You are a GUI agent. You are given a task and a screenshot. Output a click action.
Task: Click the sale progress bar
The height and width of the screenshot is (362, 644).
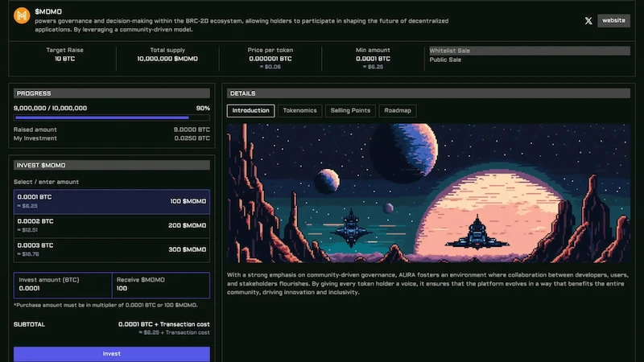pyautogui.click(x=112, y=117)
